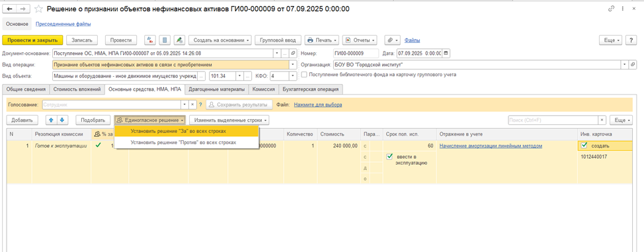Expand Документ-основание dropdown arrow
Viewport: 644px width, 252px height.
tap(278, 54)
